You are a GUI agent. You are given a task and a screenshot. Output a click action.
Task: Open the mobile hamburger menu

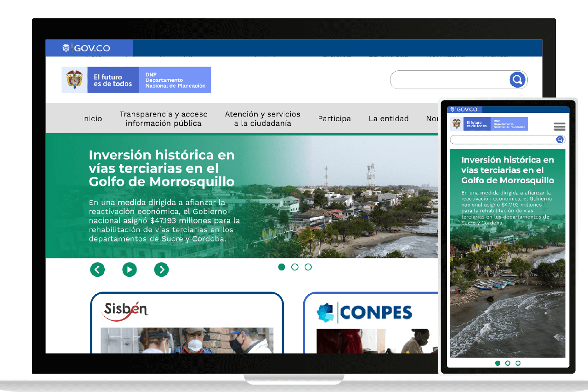click(559, 126)
